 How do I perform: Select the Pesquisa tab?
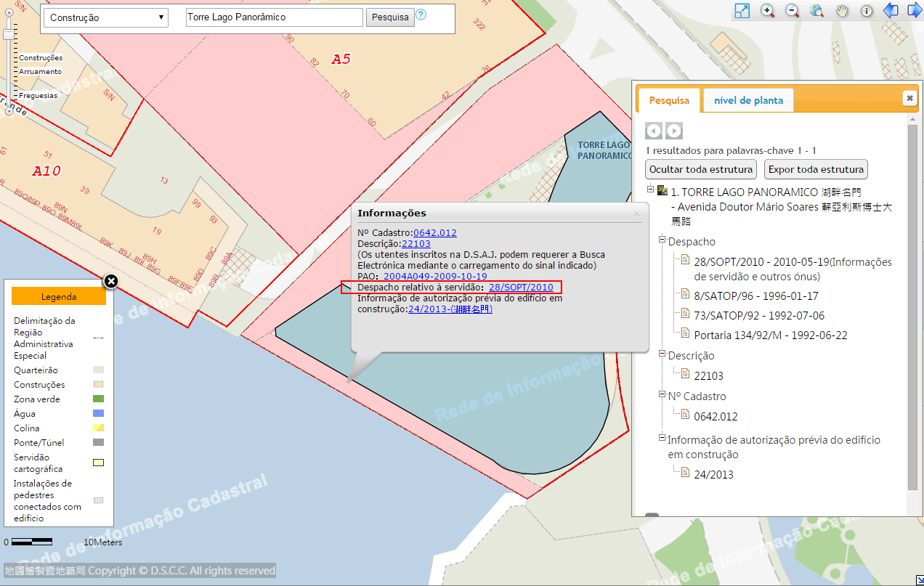(x=668, y=100)
